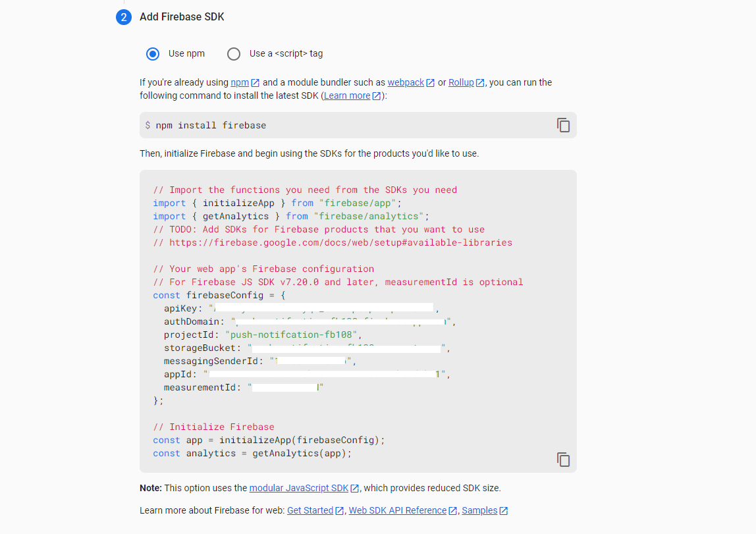
Task: Click the "authDomain" key in config
Action: coord(192,321)
